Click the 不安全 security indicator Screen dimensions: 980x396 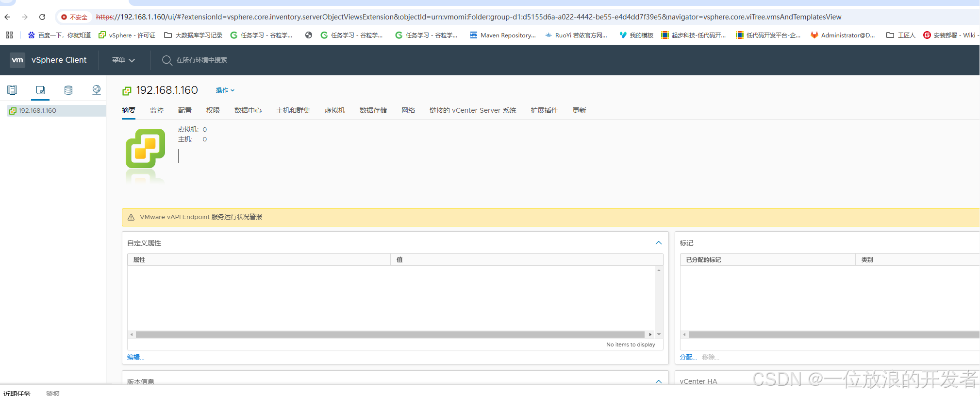point(74,17)
